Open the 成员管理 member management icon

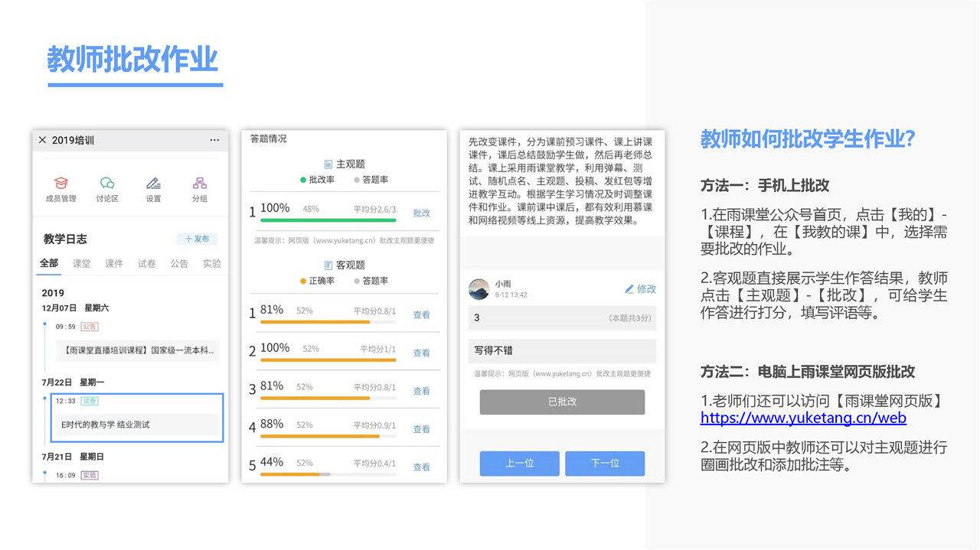(x=60, y=189)
